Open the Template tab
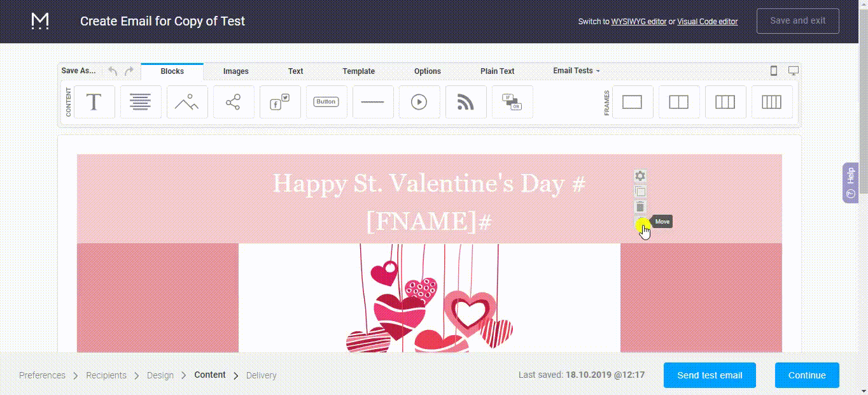 tap(358, 71)
